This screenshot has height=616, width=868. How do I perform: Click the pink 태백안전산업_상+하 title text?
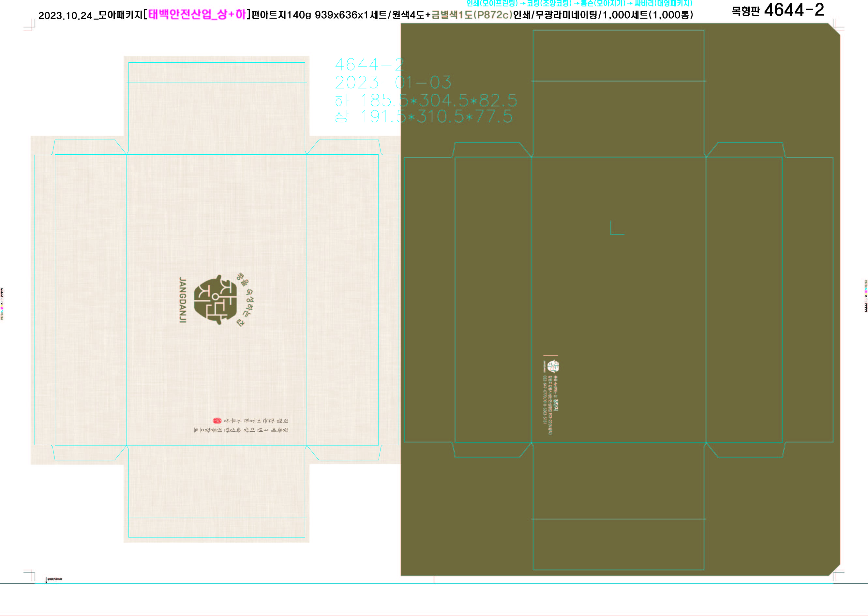coord(197,15)
